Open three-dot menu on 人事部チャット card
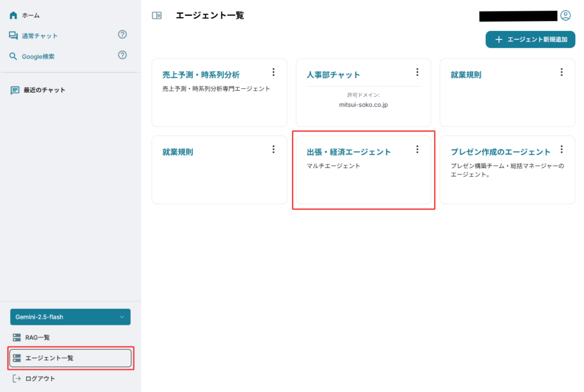The width and height of the screenshot is (584, 392). pos(417,72)
